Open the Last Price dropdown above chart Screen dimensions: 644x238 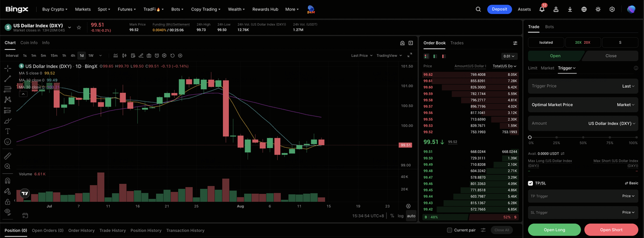pos(362,56)
